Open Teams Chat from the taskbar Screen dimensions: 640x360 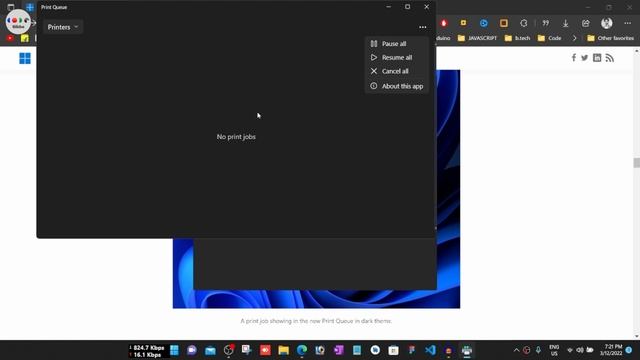192,350
